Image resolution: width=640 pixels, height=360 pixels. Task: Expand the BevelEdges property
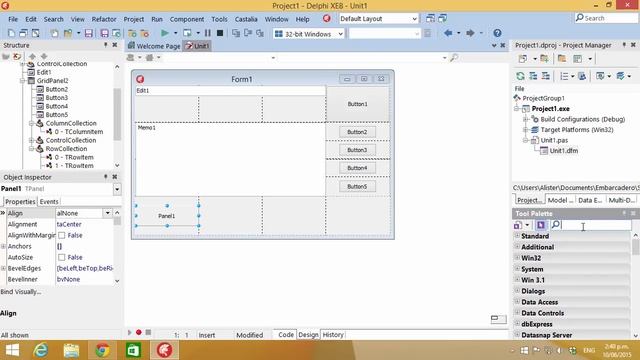point(3,269)
